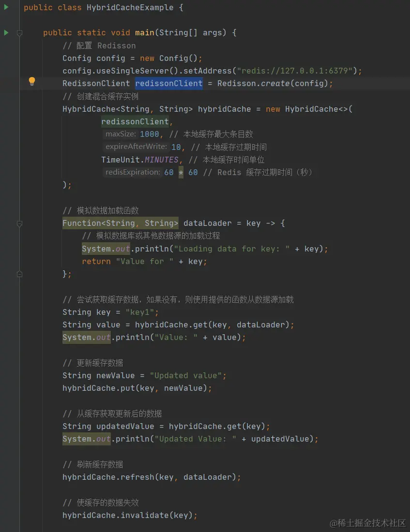Click println "Updated Value: " statement
410x532 pixels.
click(x=191, y=439)
